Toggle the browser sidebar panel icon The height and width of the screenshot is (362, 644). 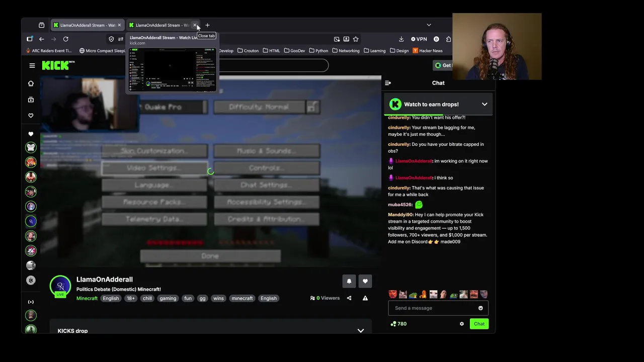30,39
